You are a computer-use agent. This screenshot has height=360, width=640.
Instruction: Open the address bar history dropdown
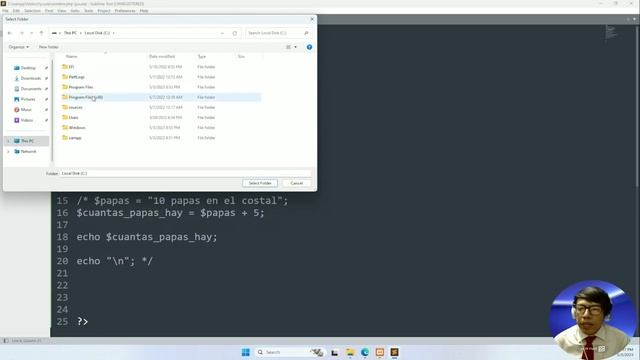click(222, 33)
